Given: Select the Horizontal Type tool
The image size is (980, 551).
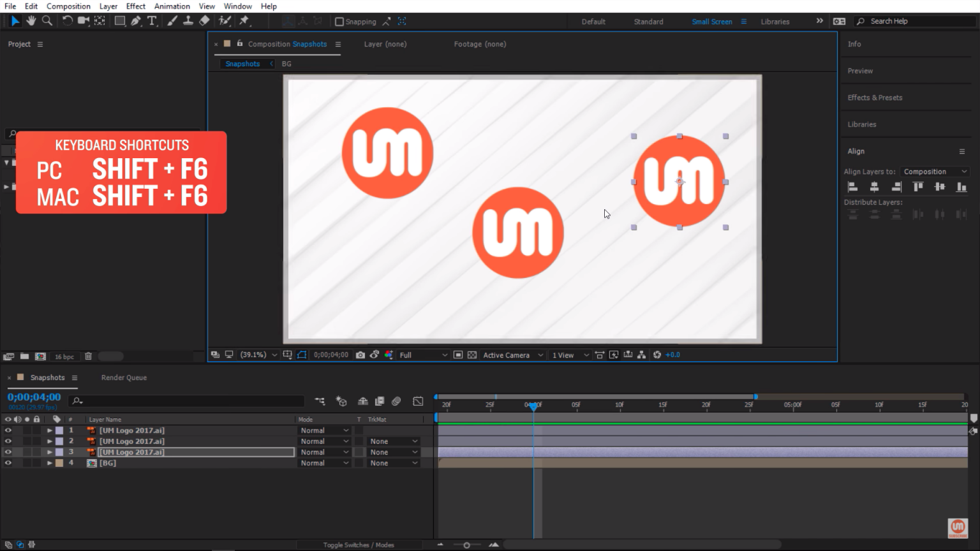Looking at the screenshot, I should [152, 21].
